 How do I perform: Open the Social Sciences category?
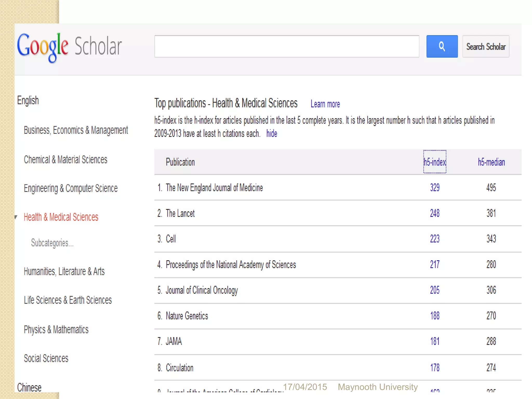(46, 358)
